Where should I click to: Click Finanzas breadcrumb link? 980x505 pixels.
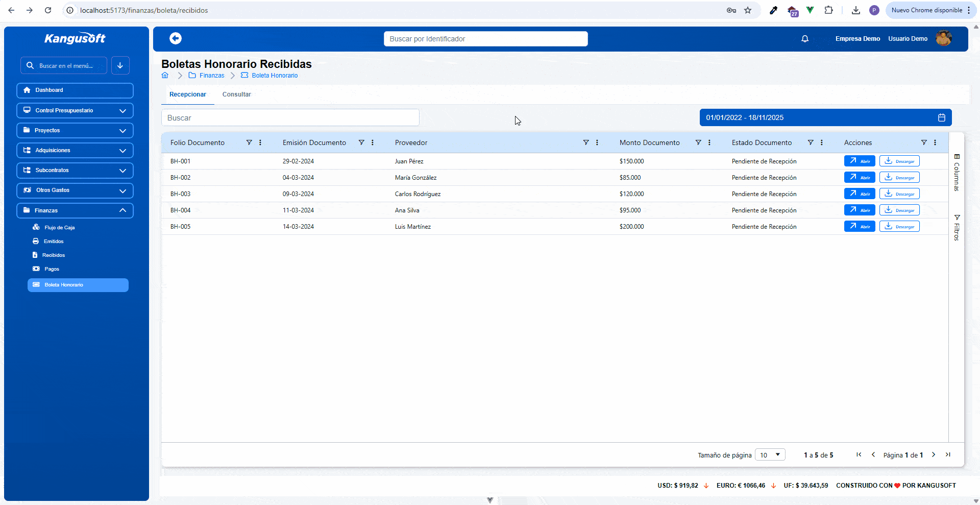212,76
